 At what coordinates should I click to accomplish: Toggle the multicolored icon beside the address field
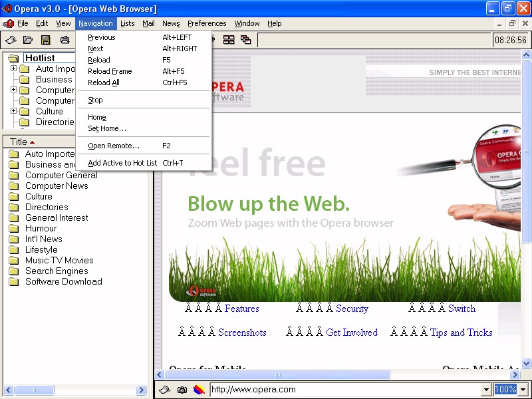[x=199, y=390]
